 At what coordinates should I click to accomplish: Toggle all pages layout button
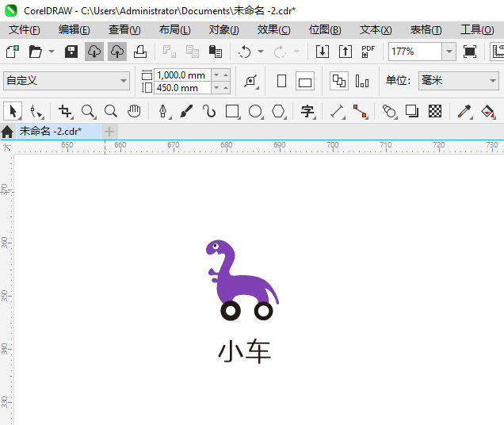pos(339,81)
